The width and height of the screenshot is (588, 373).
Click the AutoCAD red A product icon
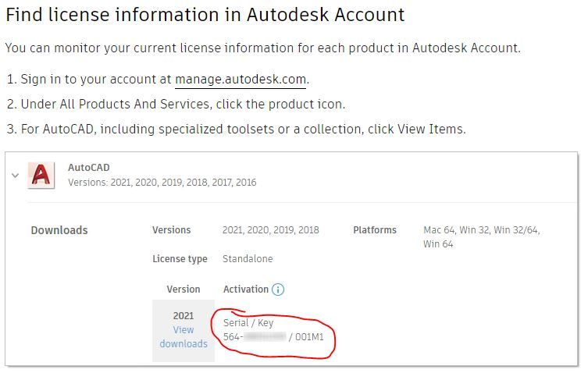click(x=41, y=175)
